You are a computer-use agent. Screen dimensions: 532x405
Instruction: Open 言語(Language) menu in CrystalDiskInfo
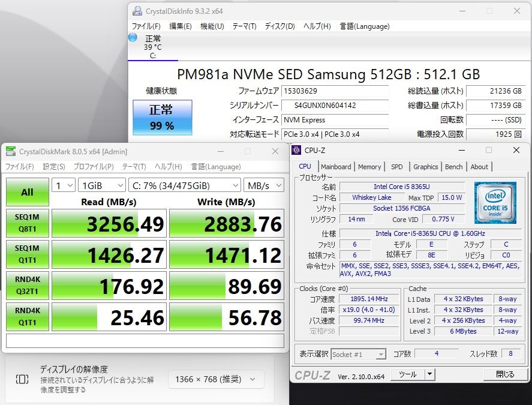coord(365,26)
